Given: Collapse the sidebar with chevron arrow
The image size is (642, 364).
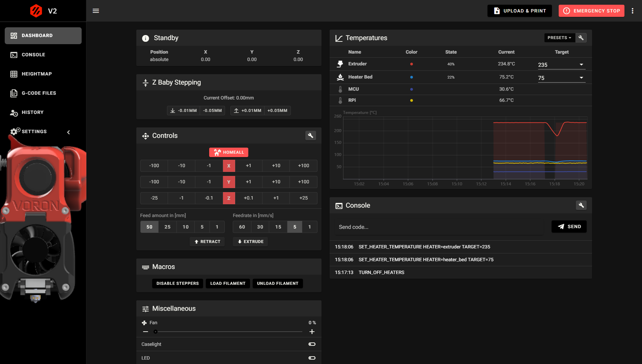Looking at the screenshot, I should pos(68,132).
